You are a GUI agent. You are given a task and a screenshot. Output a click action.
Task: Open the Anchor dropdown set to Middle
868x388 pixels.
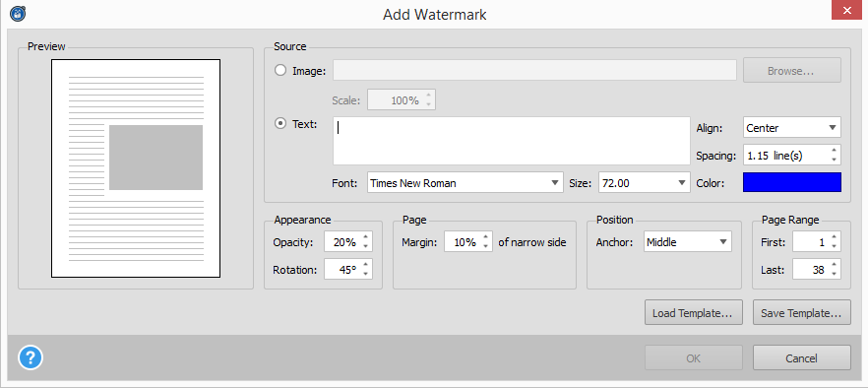point(688,241)
